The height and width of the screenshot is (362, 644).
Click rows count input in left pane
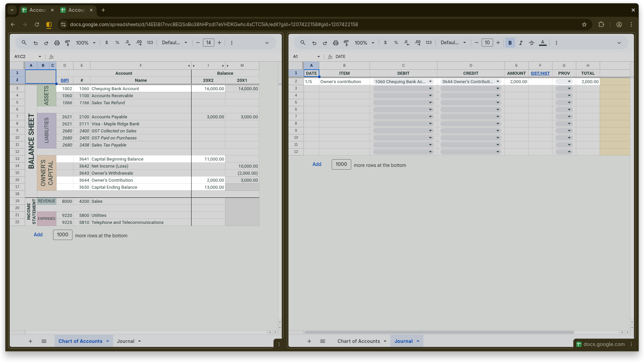coord(62,235)
